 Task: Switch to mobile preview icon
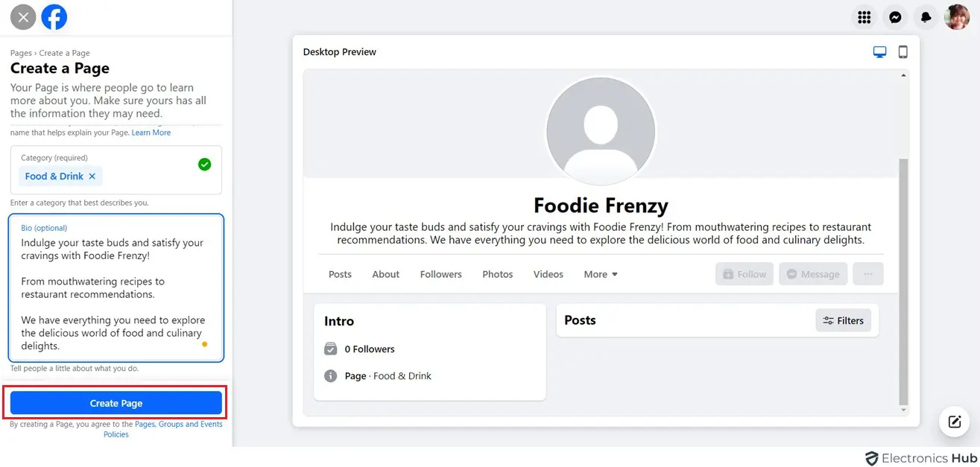click(902, 52)
